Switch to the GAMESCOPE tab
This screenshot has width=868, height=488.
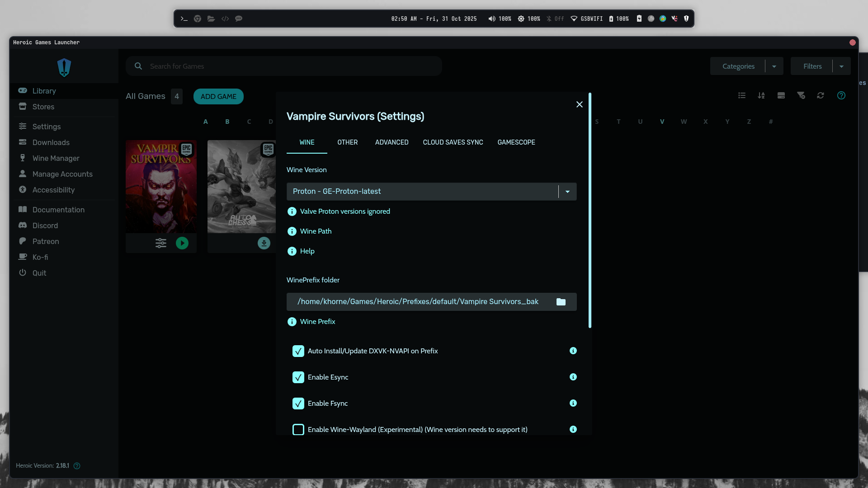click(516, 142)
